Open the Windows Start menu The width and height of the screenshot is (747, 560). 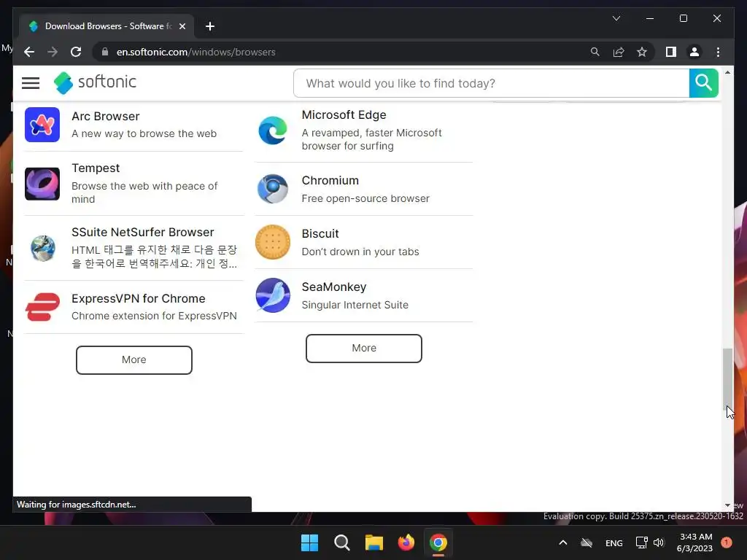[309, 542]
